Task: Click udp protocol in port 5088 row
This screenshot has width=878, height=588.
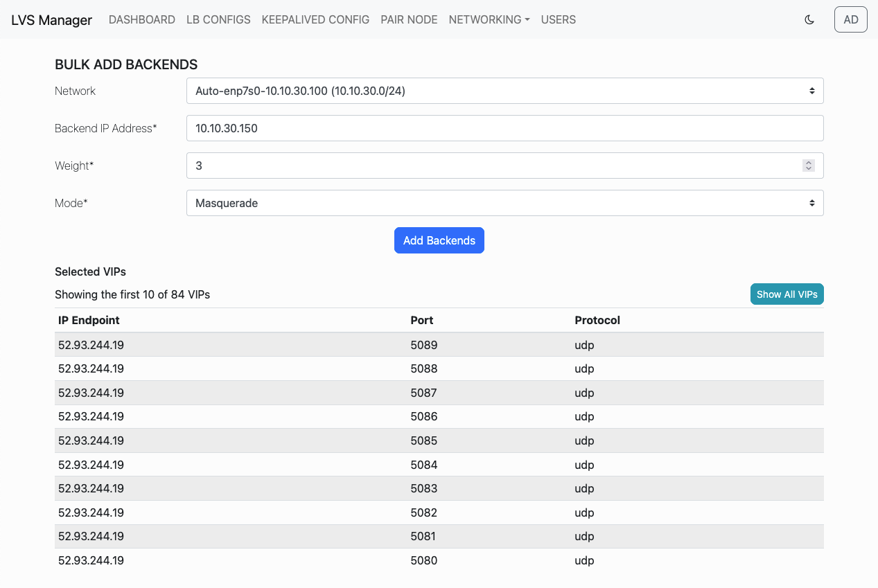Action: [x=584, y=368]
